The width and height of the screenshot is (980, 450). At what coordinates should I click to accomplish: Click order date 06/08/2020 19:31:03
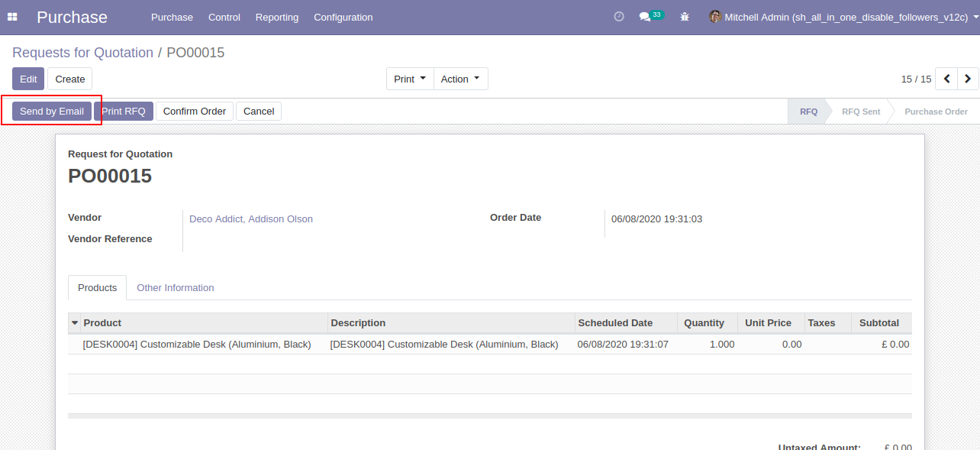[x=656, y=219]
